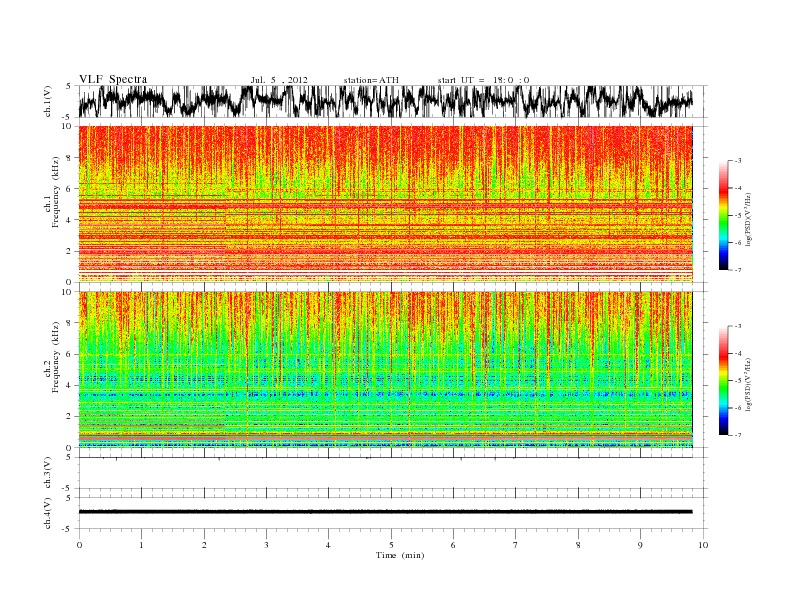Click the "station=ATH" header label
792x612 pixels.
point(371,80)
